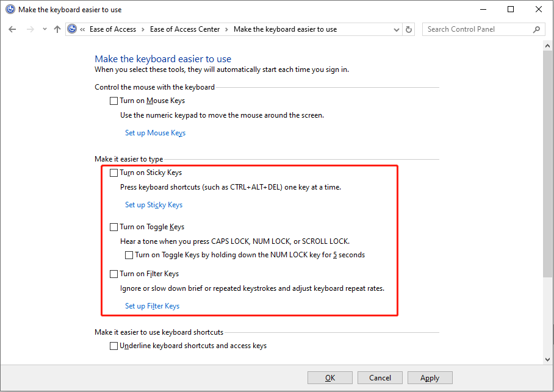The image size is (554, 392).
Task: Enable Turn on Toggle Keys
Action: tap(113, 226)
